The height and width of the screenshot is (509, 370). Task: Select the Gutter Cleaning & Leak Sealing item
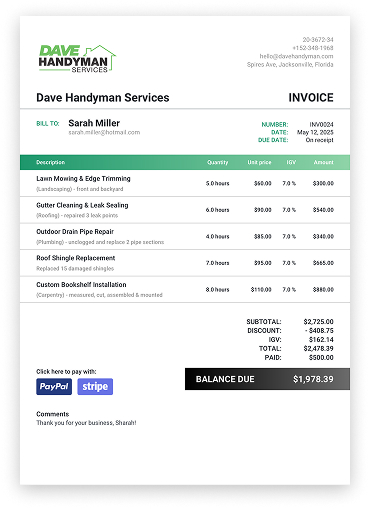[x=82, y=205]
